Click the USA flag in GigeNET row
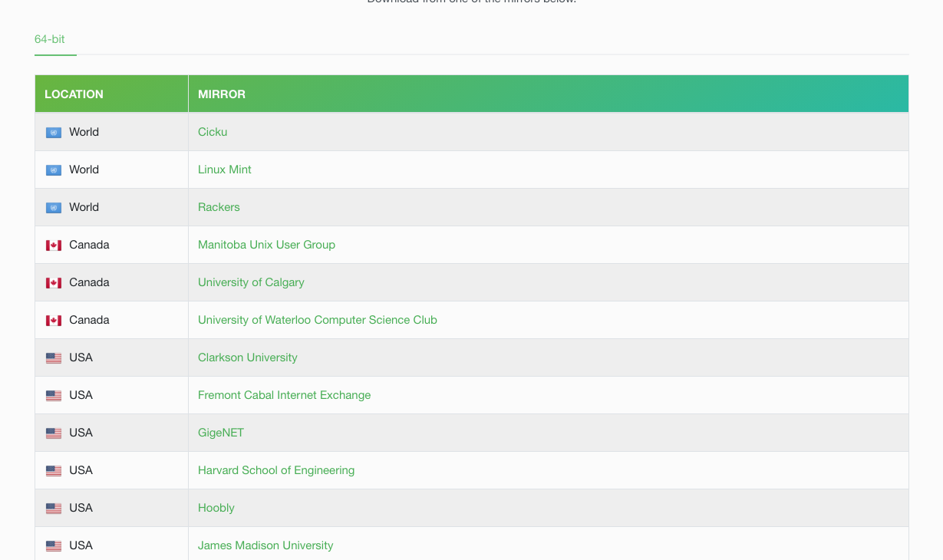This screenshot has height=560, width=943. (53, 433)
